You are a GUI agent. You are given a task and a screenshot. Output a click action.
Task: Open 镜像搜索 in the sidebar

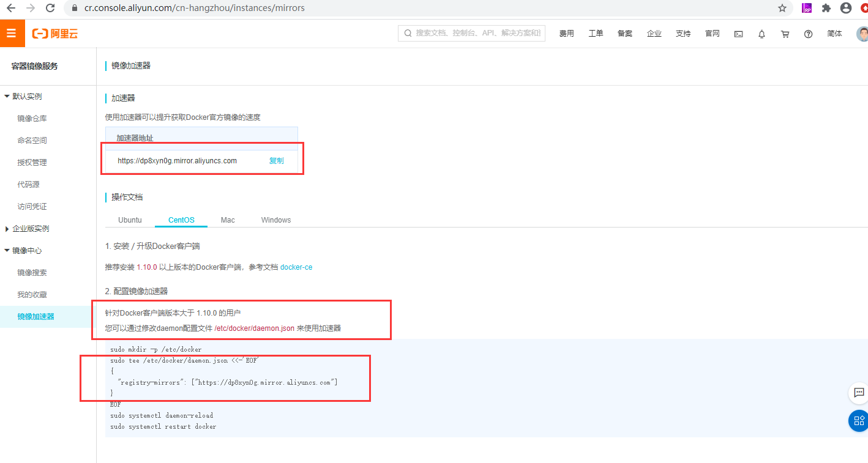click(32, 273)
